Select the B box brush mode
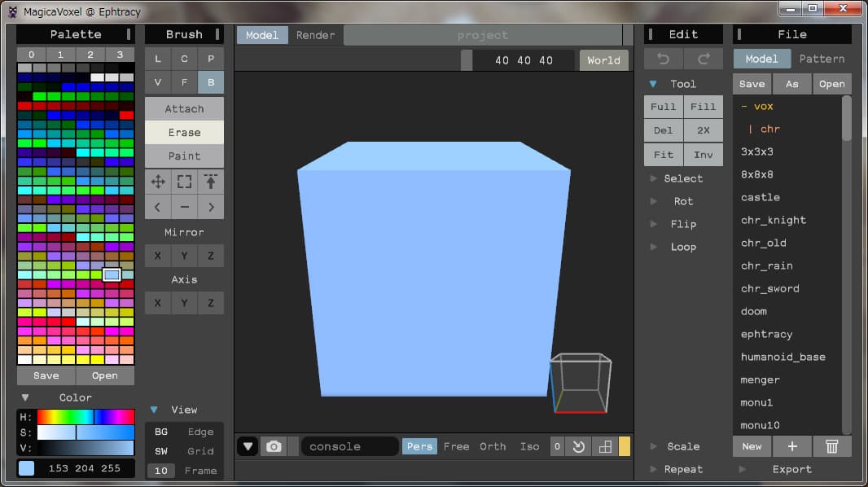The height and width of the screenshot is (487, 868). point(210,82)
